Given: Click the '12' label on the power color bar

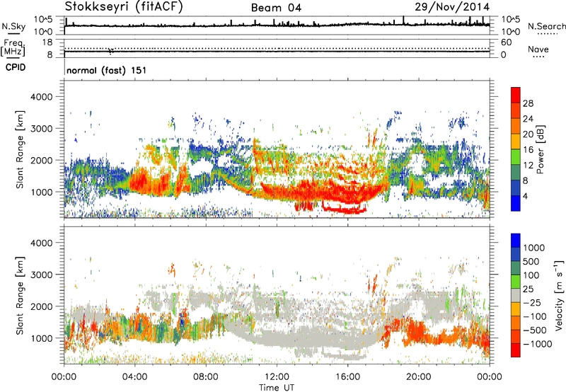Looking at the screenshot, I should pyautogui.click(x=528, y=166).
